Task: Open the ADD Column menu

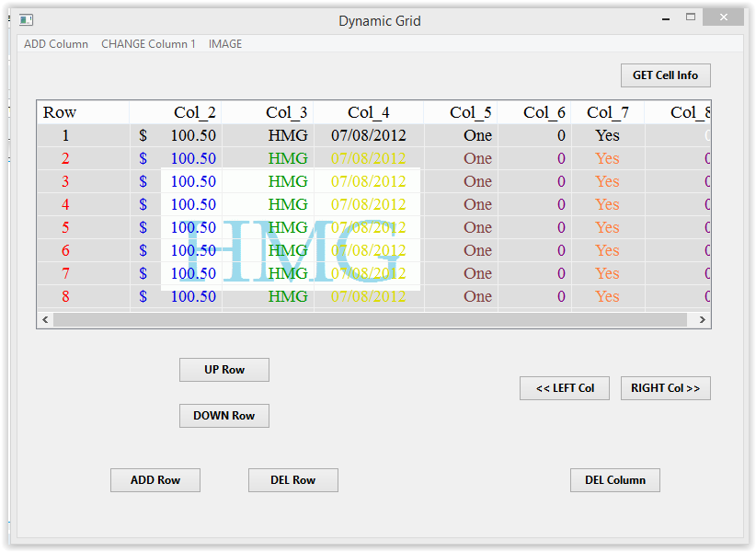Action: 56,44
